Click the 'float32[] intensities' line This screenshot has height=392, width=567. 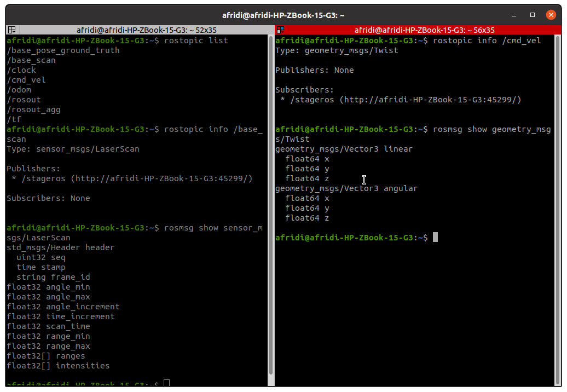[x=58, y=366]
